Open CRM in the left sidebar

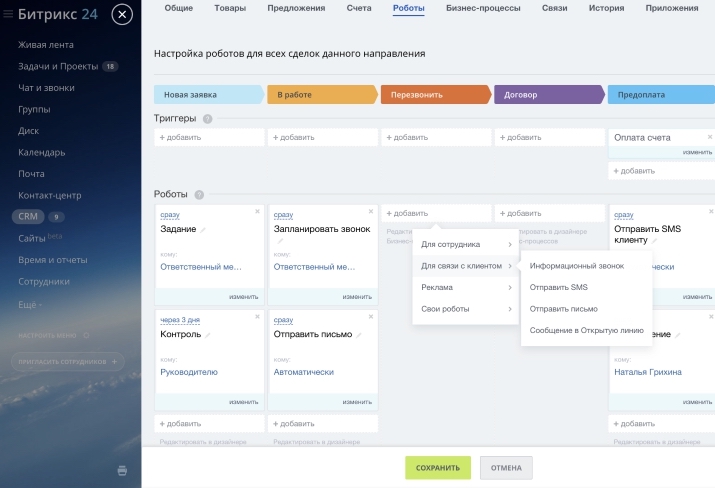[x=28, y=216]
